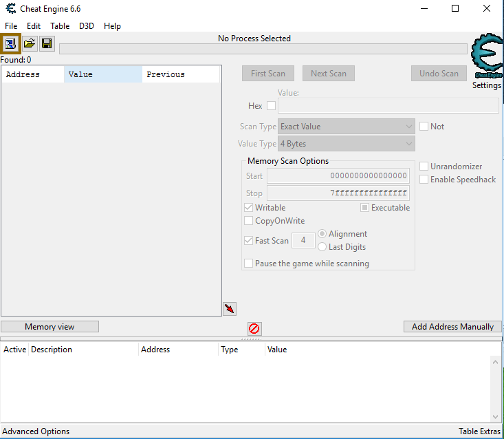The image size is (504, 439).
Task: Click the 'Found: 0' label
Action: pyautogui.click(x=16, y=60)
